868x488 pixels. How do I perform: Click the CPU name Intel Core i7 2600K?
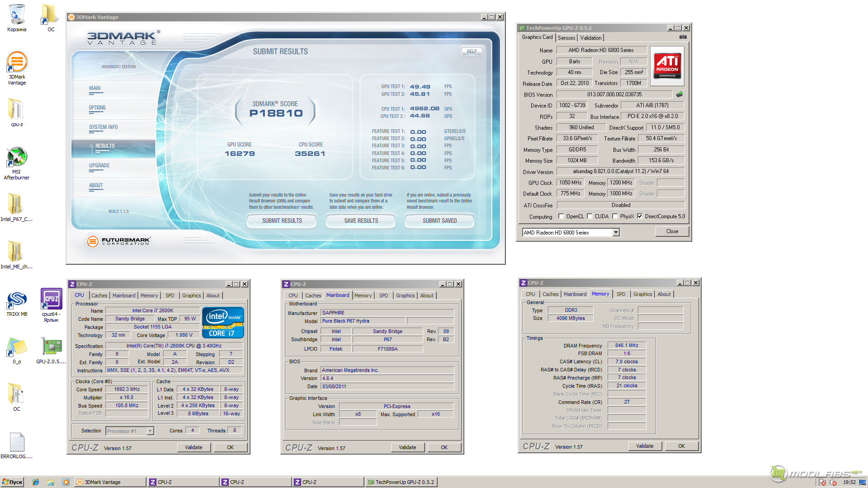pos(153,310)
